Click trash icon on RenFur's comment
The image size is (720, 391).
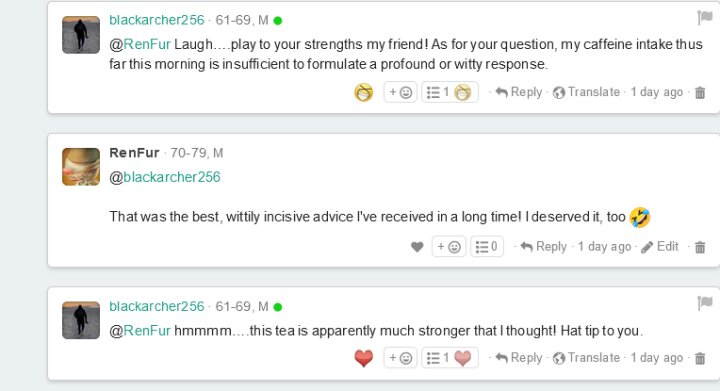pyautogui.click(x=700, y=247)
